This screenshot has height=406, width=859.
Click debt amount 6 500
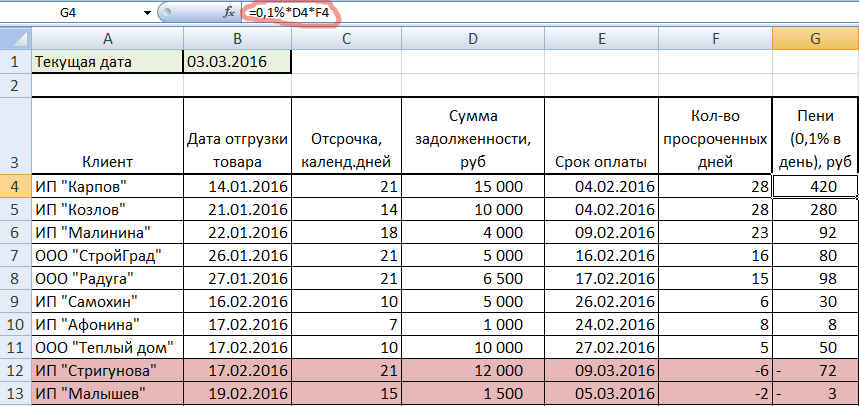473,278
